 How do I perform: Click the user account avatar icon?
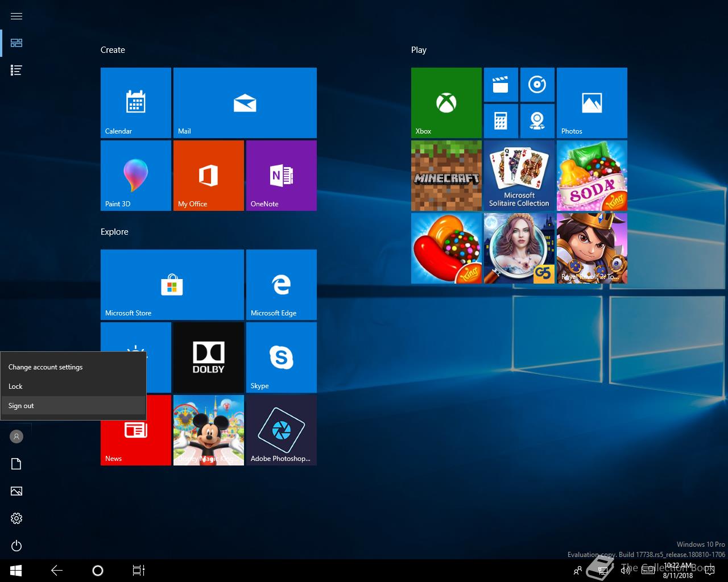coord(16,436)
